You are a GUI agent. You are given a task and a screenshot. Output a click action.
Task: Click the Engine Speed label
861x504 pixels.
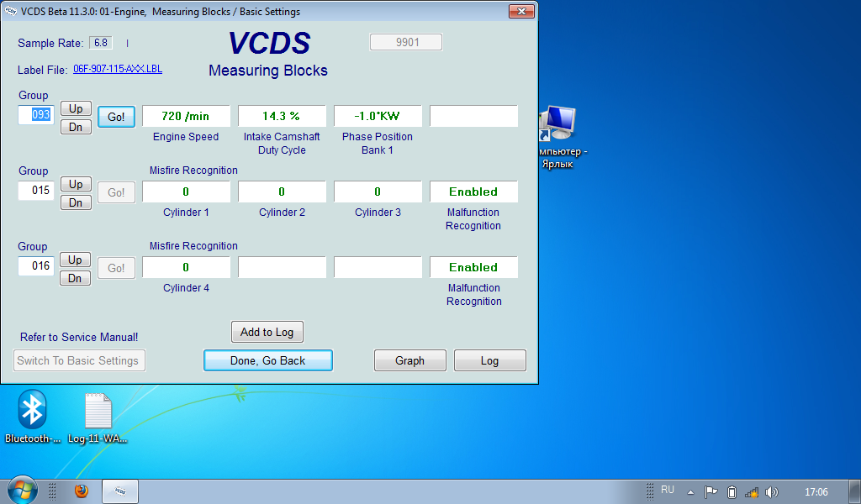[x=186, y=137]
